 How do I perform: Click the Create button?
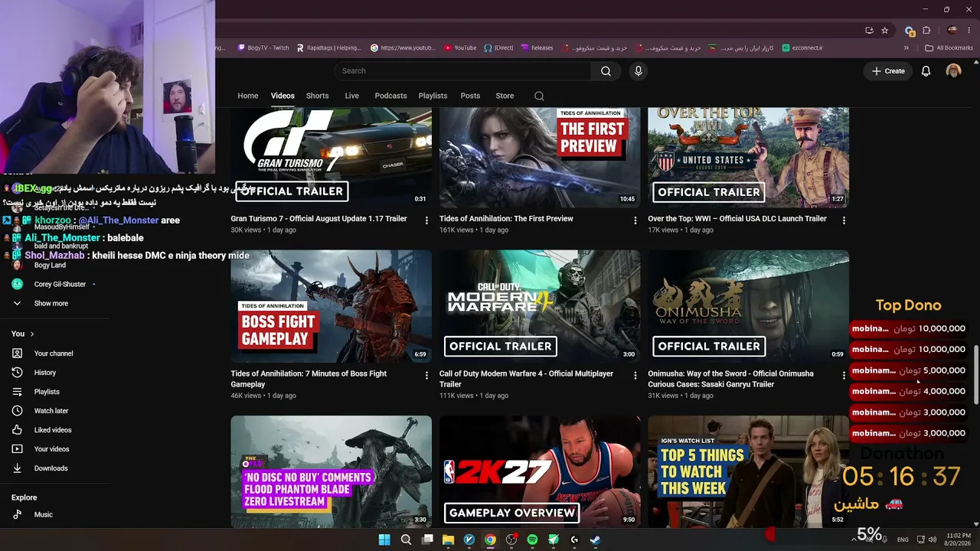tap(888, 71)
